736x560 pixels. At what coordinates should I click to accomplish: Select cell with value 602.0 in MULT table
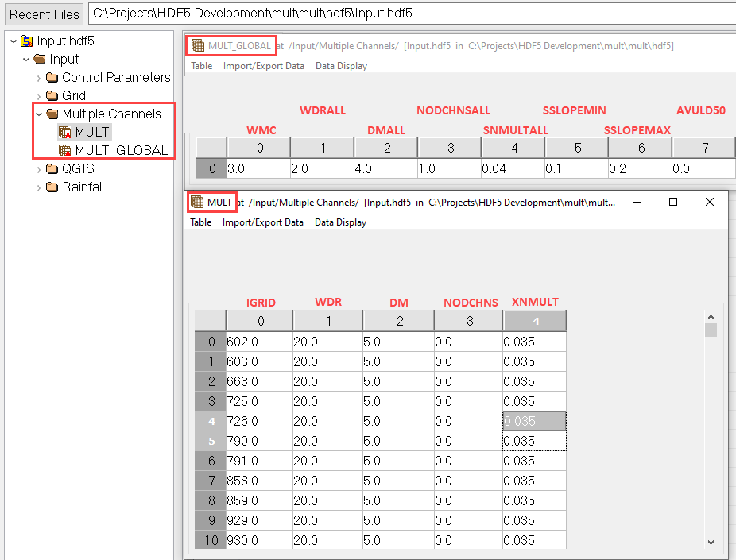coord(258,342)
